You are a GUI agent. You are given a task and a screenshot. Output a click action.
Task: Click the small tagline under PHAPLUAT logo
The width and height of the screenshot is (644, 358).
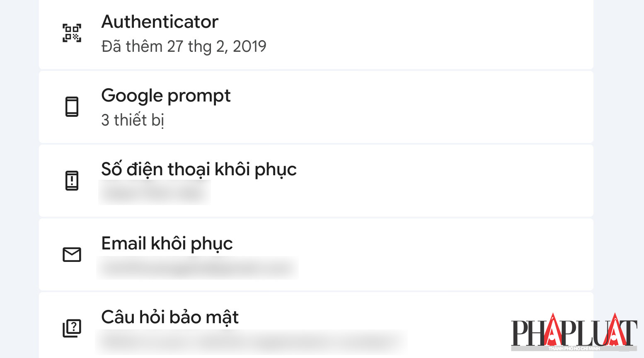[574, 348]
